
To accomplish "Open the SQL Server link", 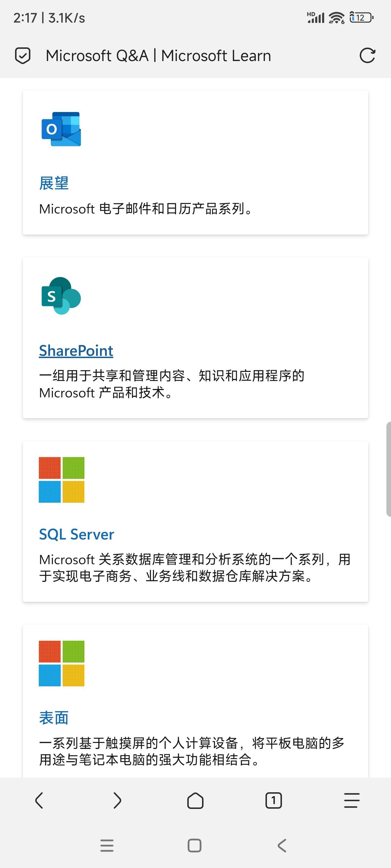I will point(77,534).
